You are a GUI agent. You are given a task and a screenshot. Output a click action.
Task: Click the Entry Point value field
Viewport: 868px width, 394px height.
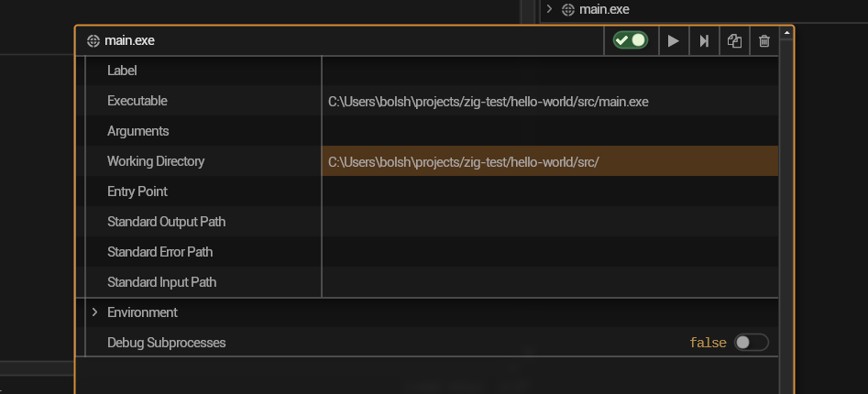(x=550, y=192)
